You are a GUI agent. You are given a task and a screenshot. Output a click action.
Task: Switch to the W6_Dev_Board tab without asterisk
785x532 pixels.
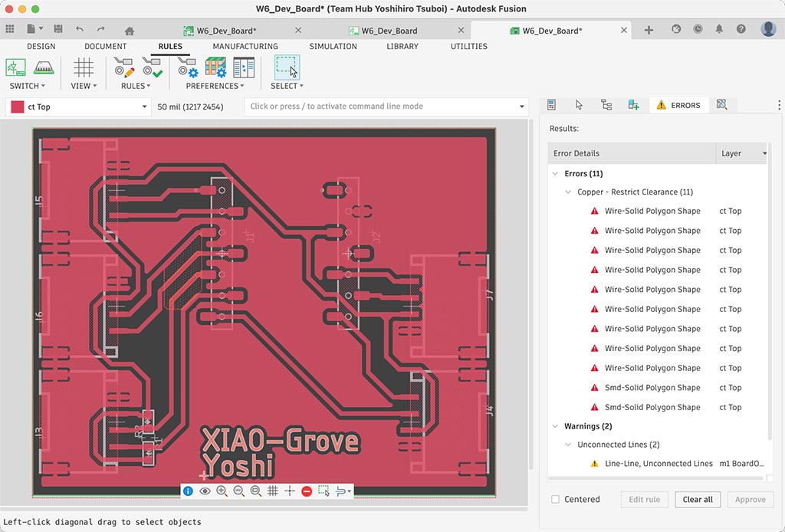391,31
